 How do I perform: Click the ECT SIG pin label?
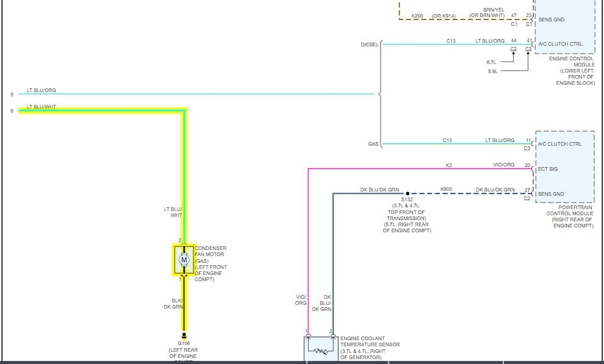click(x=548, y=169)
